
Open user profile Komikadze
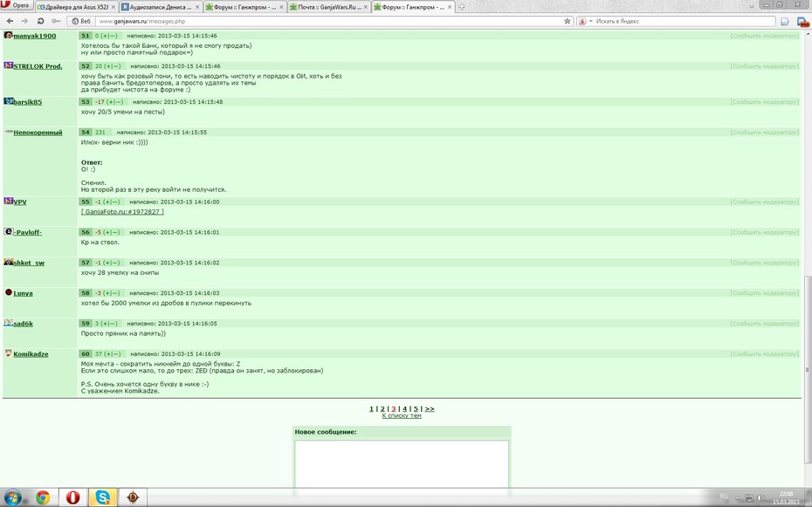31,354
